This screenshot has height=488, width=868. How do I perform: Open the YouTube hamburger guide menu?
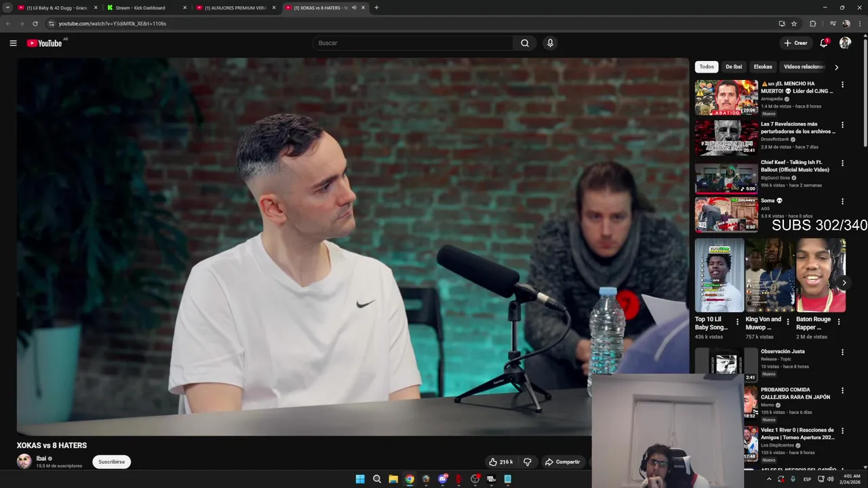pyautogui.click(x=13, y=43)
